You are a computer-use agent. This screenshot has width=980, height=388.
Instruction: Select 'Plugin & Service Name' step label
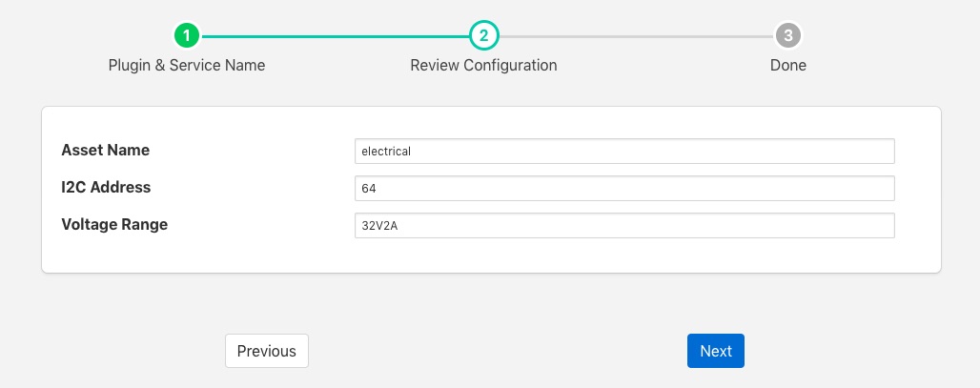click(x=187, y=66)
